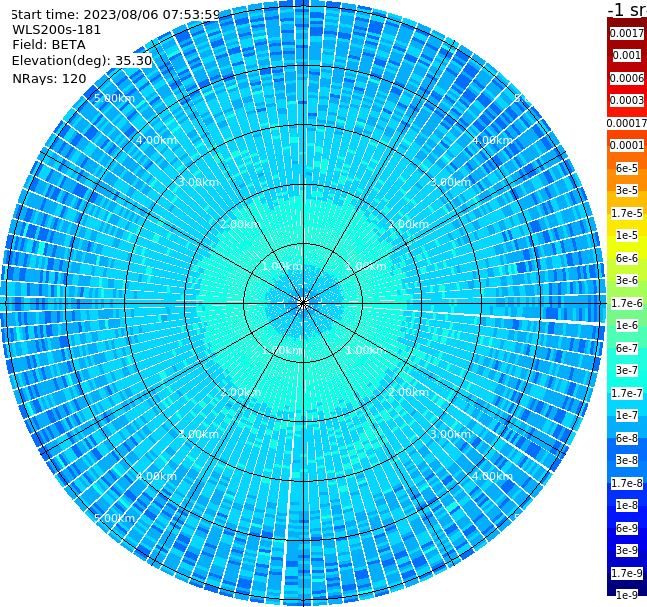Screen dimensions: 647x607
Task: Click the 6e-9 scale value
Action: pyautogui.click(x=627, y=528)
